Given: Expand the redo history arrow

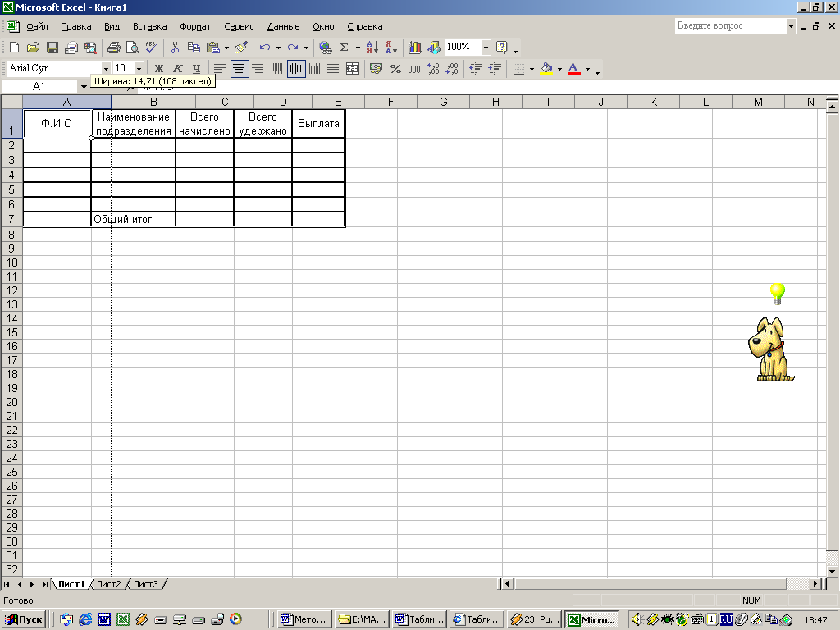Looking at the screenshot, I should 306,48.
